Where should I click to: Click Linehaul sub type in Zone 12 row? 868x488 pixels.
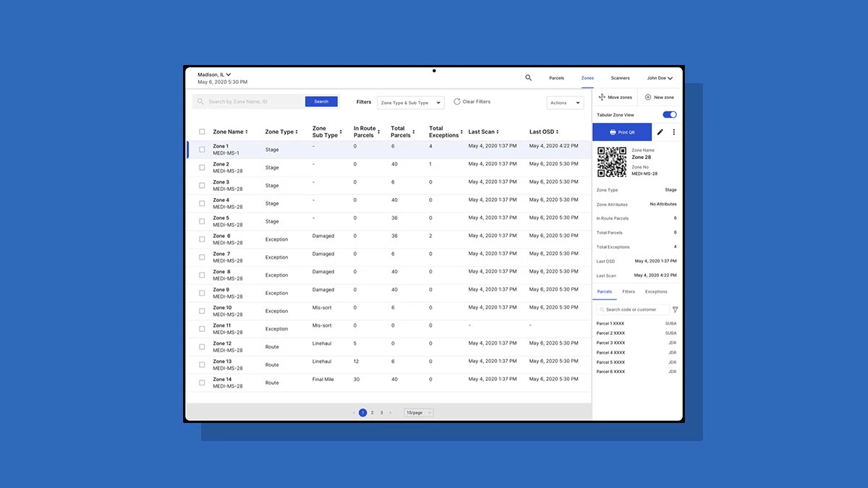(x=322, y=343)
